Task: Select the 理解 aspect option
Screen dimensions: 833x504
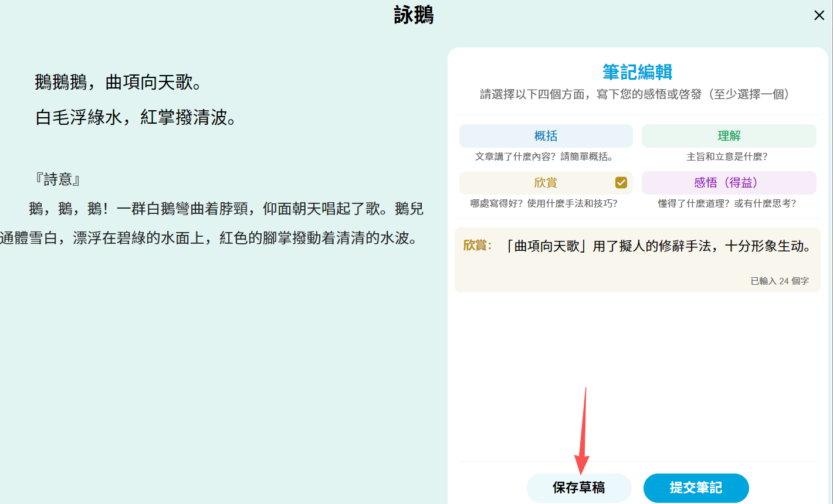Action: click(729, 136)
